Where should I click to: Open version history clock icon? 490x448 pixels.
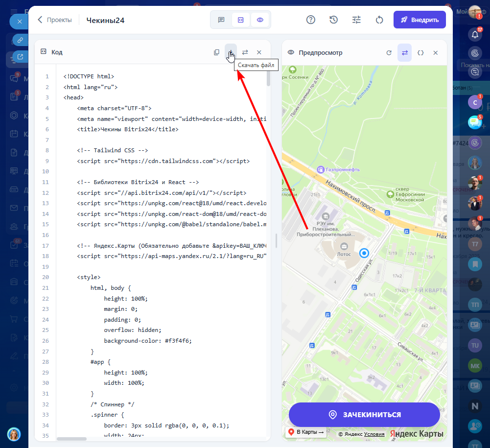[x=333, y=20]
